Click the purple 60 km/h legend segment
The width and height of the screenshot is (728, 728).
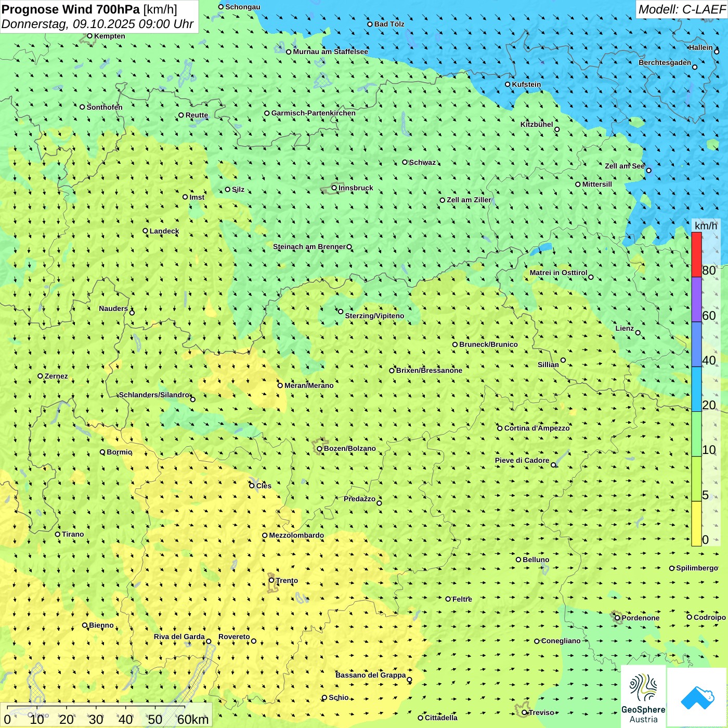[x=696, y=299]
